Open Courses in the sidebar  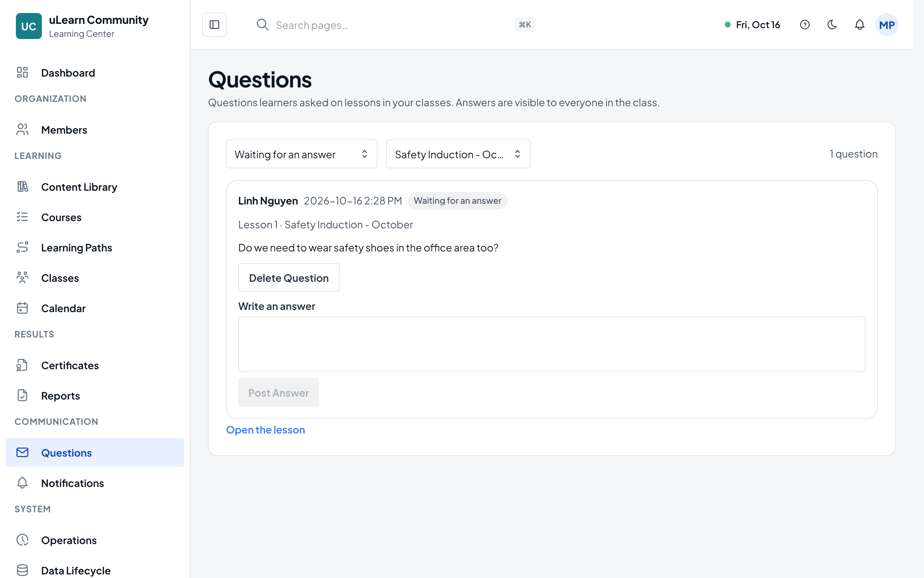[95, 217]
